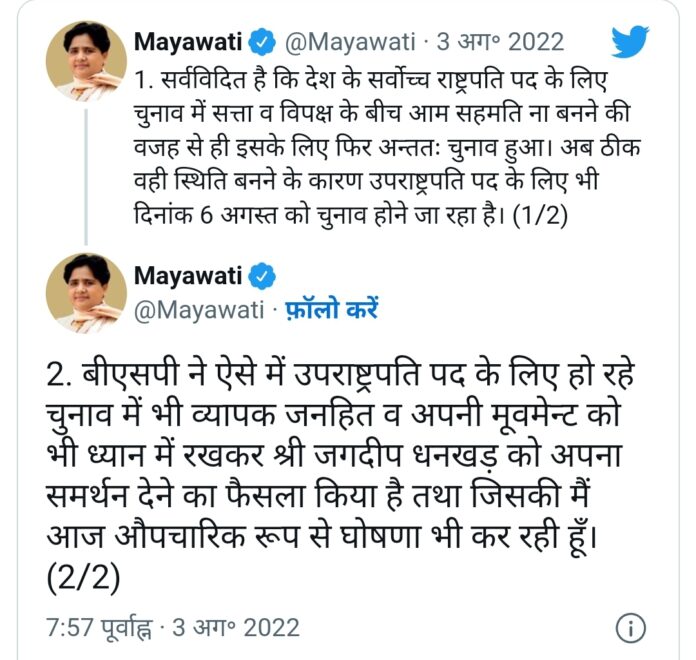Click the info icon beside the timestamp
The width and height of the screenshot is (696, 660).
pyautogui.click(x=631, y=628)
